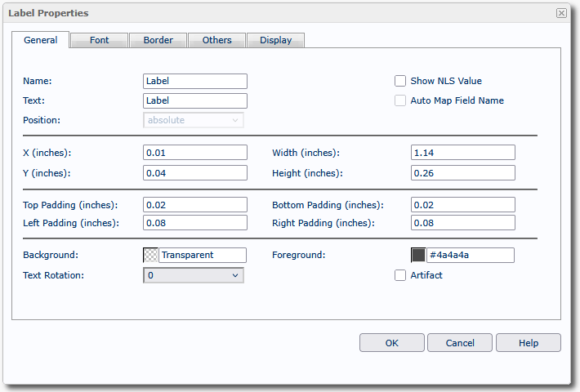Image resolution: width=580 pixels, height=392 pixels.
Task: Select the Others tab
Action: tap(217, 40)
